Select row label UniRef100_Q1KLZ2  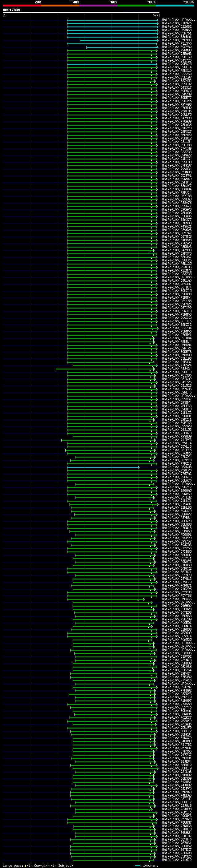(177, 413)
